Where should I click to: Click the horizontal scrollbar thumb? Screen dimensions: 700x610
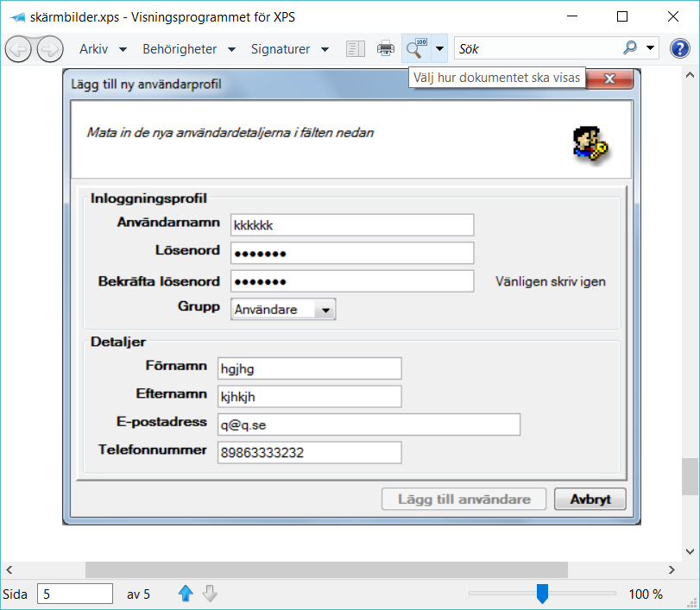pyautogui.click(x=325, y=570)
